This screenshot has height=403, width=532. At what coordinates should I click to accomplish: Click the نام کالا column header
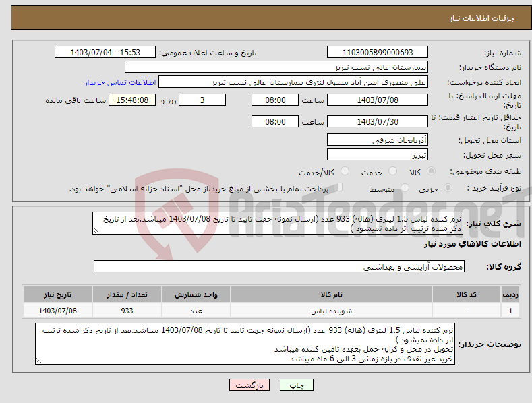click(x=331, y=294)
